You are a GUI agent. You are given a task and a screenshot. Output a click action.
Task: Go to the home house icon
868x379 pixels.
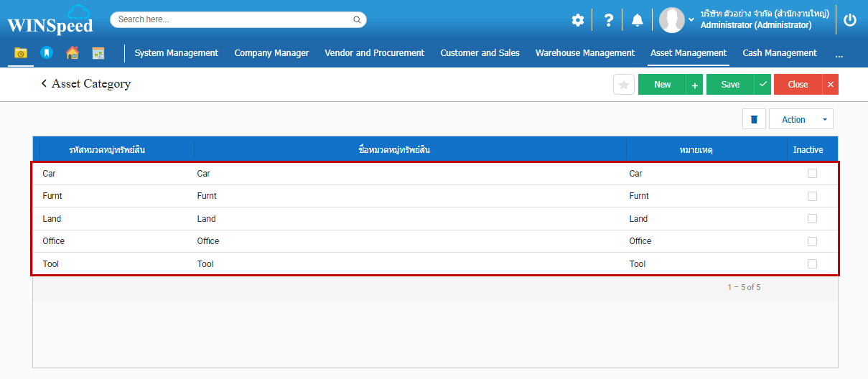click(x=72, y=53)
